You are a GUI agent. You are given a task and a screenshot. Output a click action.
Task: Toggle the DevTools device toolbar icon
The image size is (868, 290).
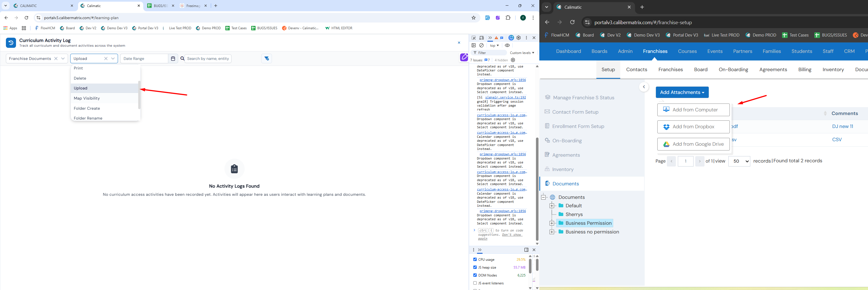coord(481,38)
